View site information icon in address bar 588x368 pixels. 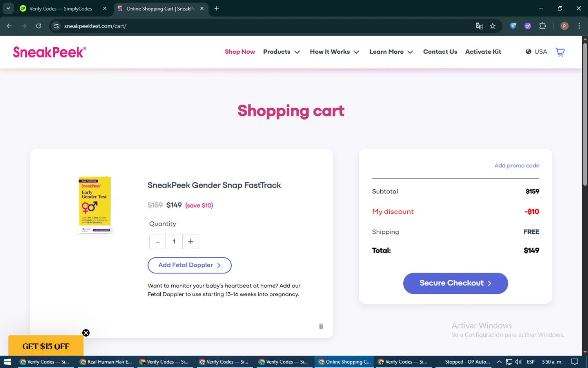[56, 26]
